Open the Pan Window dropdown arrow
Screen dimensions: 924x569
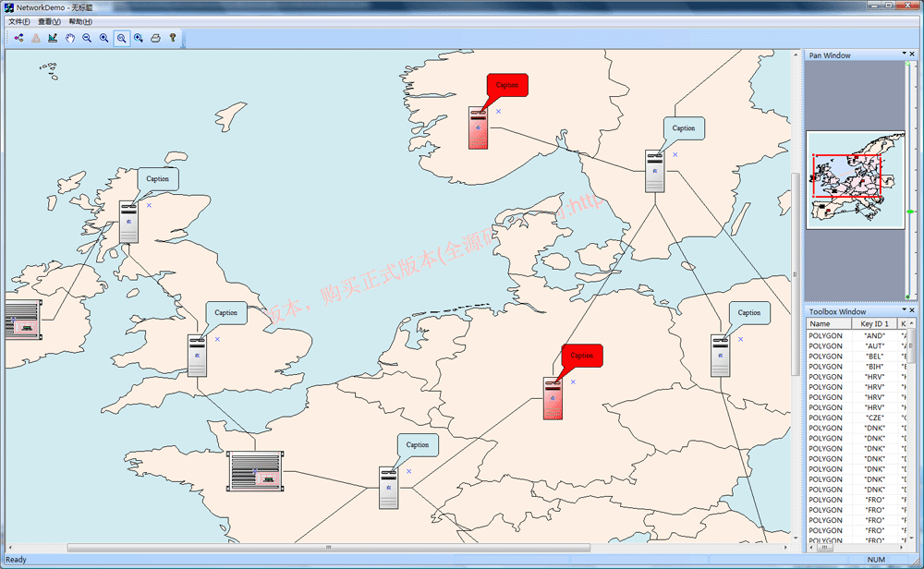[903, 54]
